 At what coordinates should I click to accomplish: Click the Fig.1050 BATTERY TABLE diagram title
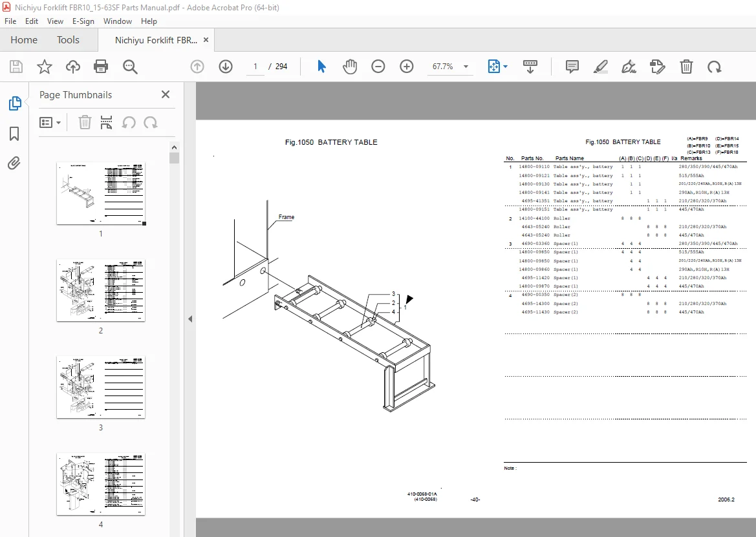(x=330, y=142)
